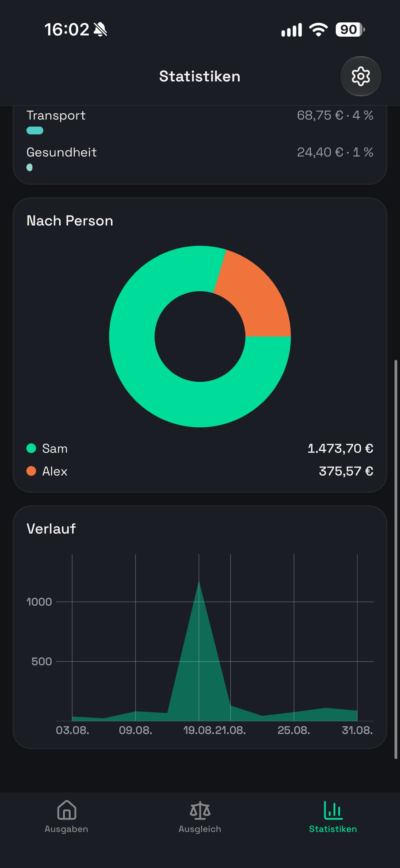The height and width of the screenshot is (868, 400).
Task: Open settings via the gear icon
Action: point(361,76)
